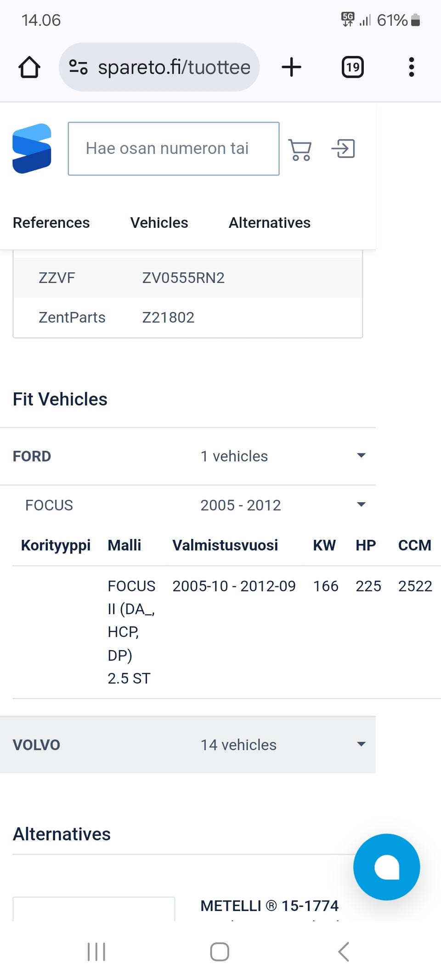Tap the browser home icon
Screen dimensions: 441x980
click(x=29, y=67)
